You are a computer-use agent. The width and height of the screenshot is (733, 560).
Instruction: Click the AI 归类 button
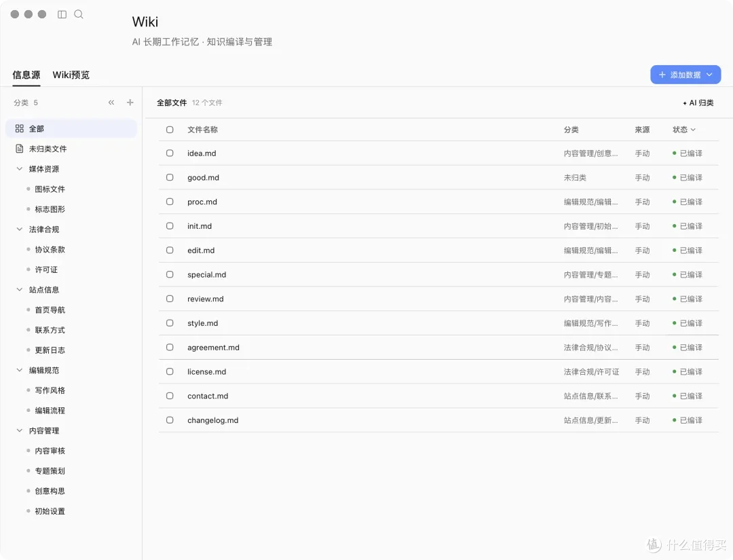pyautogui.click(x=698, y=103)
